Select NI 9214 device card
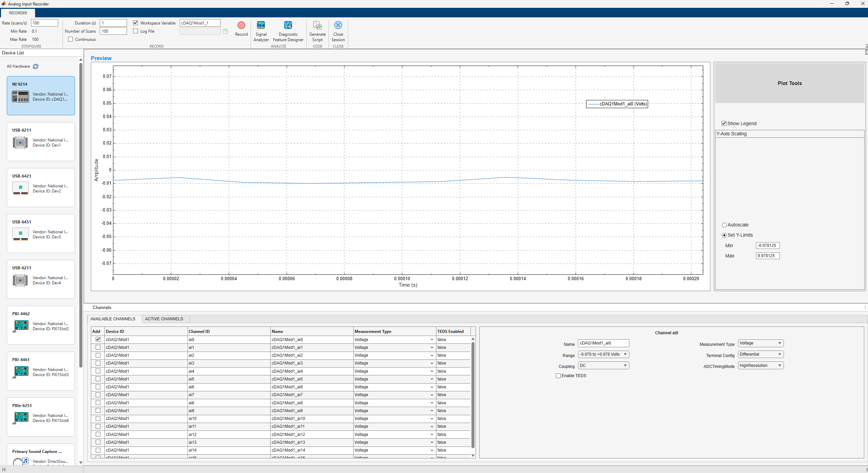Image resolution: width=868 pixels, height=473 pixels. coord(41,96)
